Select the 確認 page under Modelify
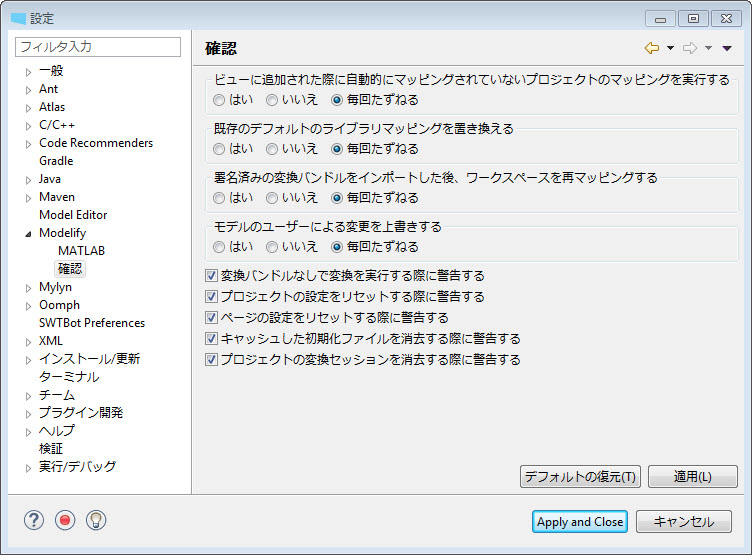752x555 pixels. tap(70, 269)
